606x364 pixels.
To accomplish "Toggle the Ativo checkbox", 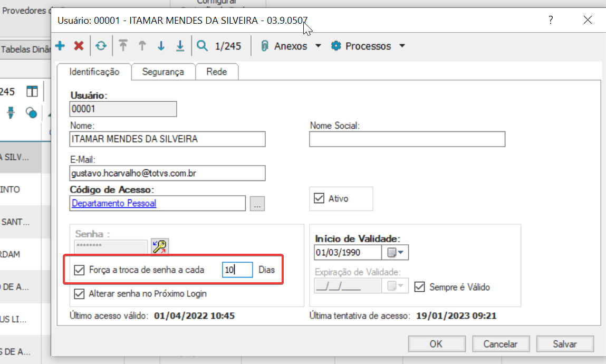I will click(319, 198).
